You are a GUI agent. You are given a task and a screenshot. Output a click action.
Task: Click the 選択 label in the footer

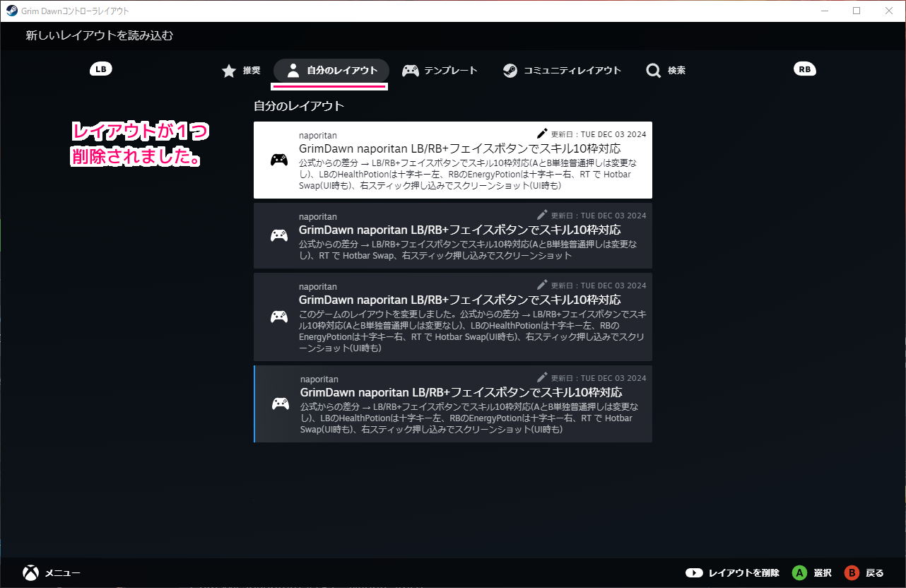pos(823,573)
